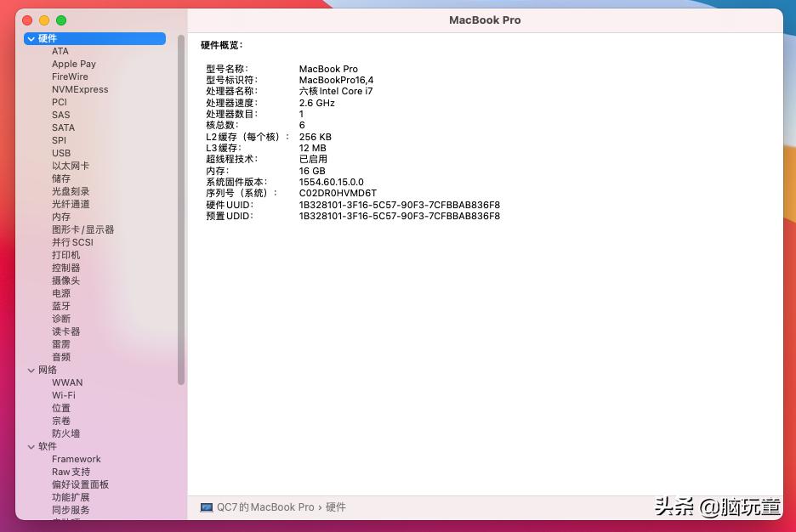The width and height of the screenshot is (796, 532).
Task: Open 雷雳 Thunderbolt information
Action: point(60,344)
